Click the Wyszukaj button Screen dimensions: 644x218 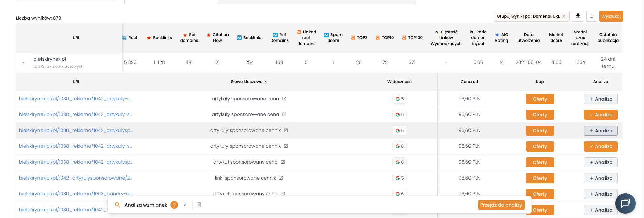[611, 16]
